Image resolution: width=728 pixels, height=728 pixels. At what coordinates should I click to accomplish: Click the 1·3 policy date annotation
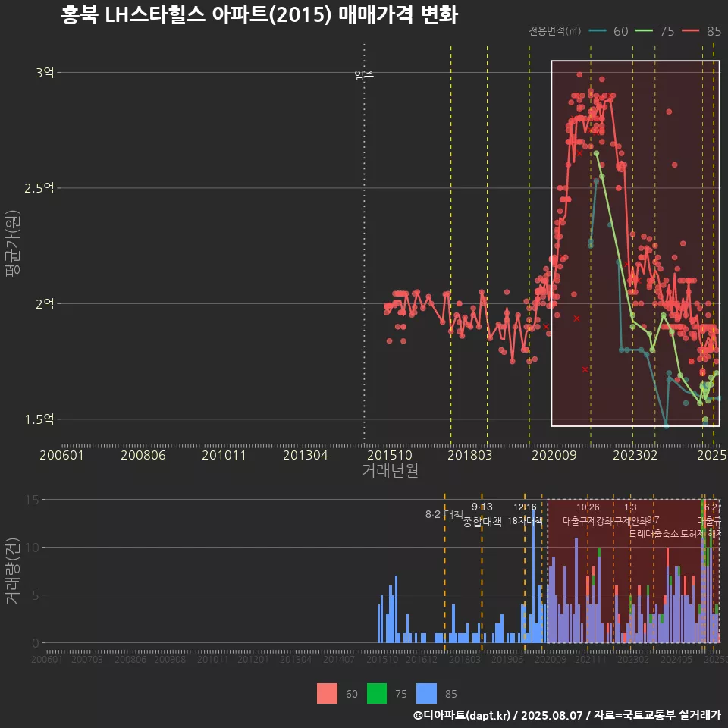coord(630,507)
